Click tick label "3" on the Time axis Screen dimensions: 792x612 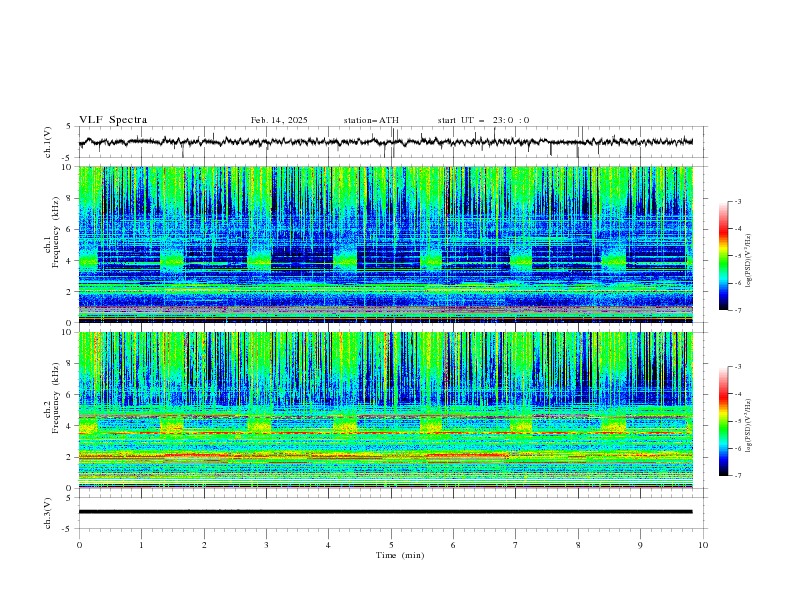pos(266,545)
